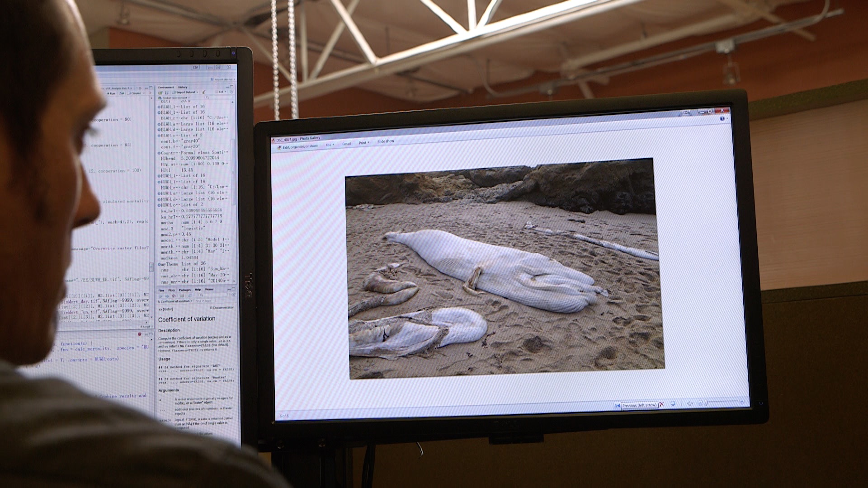Image resolution: width=868 pixels, height=488 pixels.
Task: Expand the BLWH.o... List of 2 object
Action: point(159,136)
